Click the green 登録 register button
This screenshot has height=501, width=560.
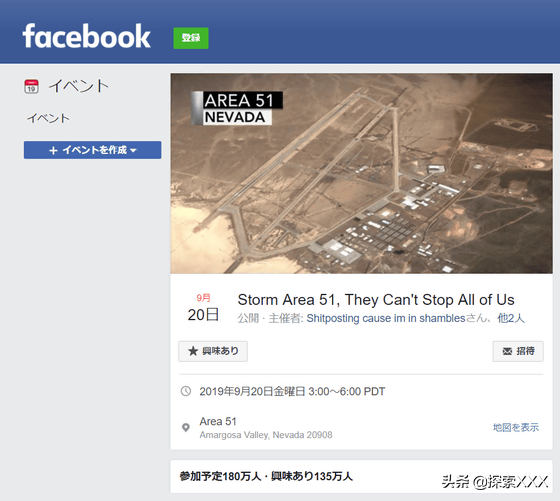point(191,38)
